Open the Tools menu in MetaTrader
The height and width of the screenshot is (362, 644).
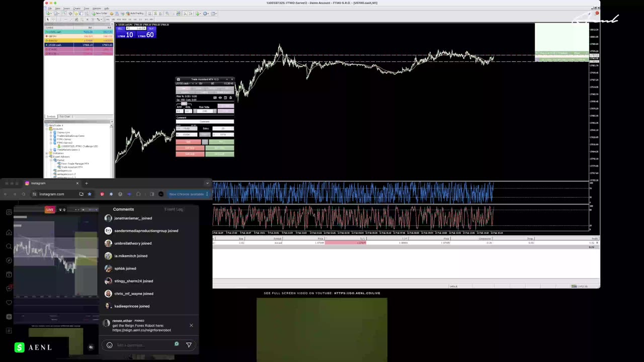(x=87, y=9)
